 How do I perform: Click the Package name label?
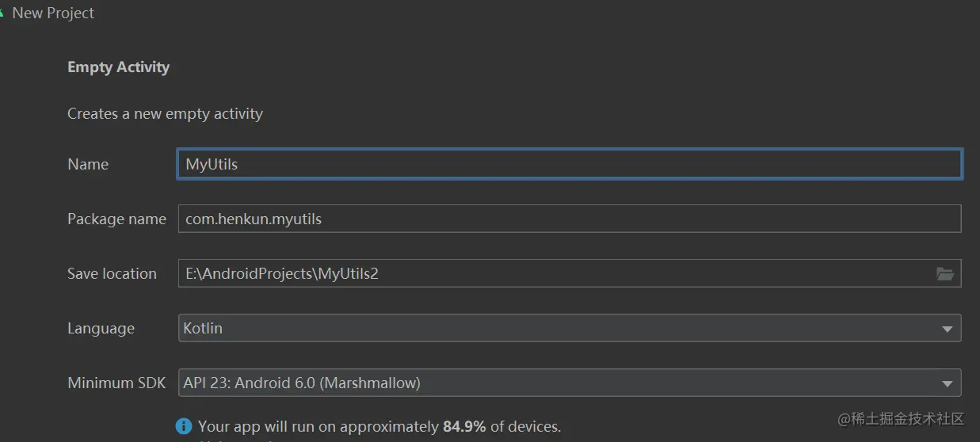[x=116, y=219]
